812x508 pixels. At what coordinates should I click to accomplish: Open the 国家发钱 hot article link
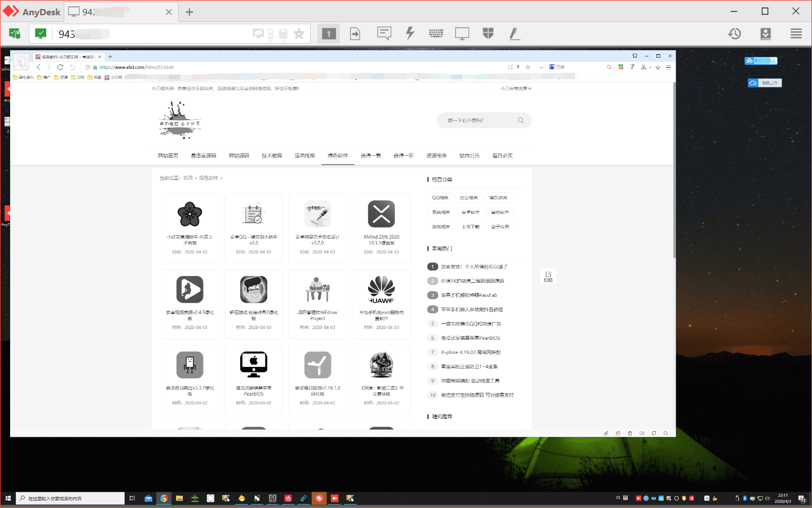(x=474, y=266)
